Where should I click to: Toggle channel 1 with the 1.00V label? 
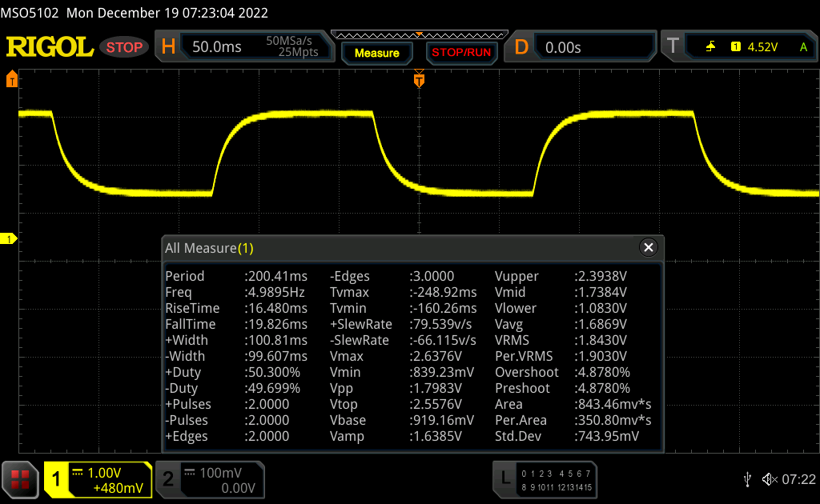coord(98,479)
